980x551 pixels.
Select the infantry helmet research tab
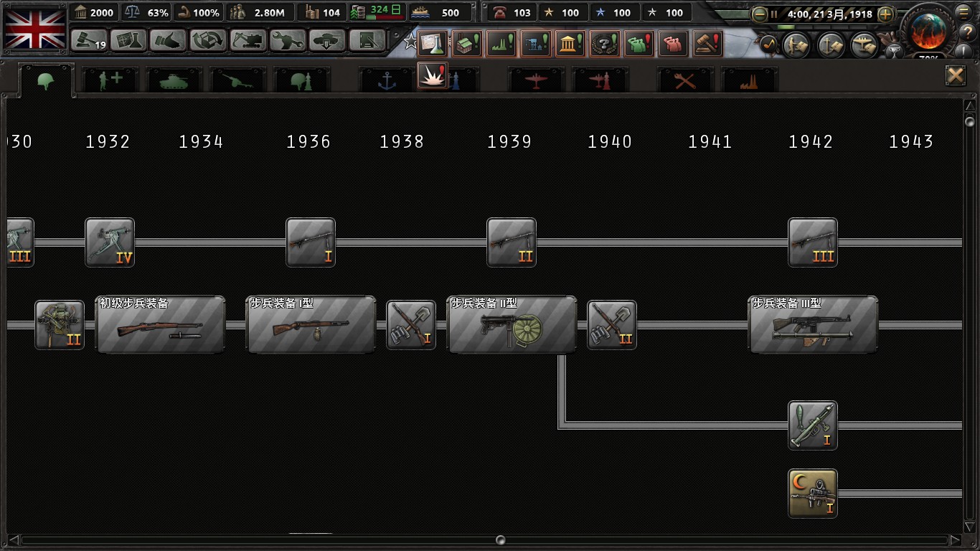[47, 80]
